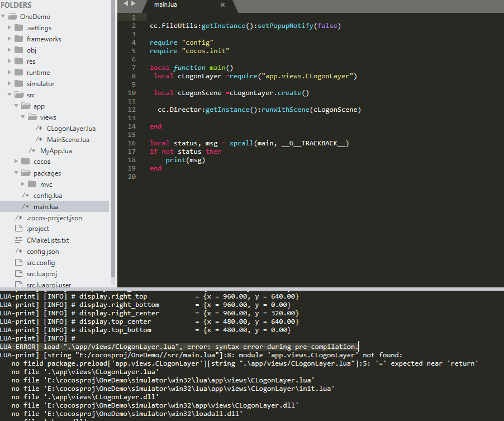This screenshot has height=421, width=504.
Task: Expand the obj folder arrow
Action: click(9, 50)
